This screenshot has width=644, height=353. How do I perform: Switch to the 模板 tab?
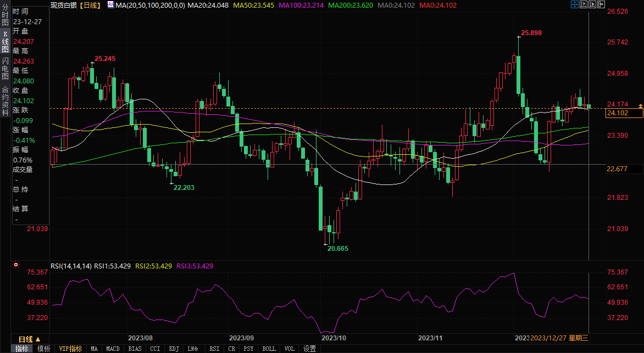[x=44, y=349]
